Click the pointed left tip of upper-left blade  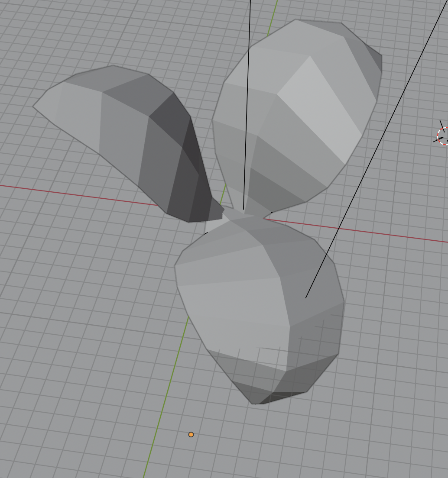click(x=35, y=106)
